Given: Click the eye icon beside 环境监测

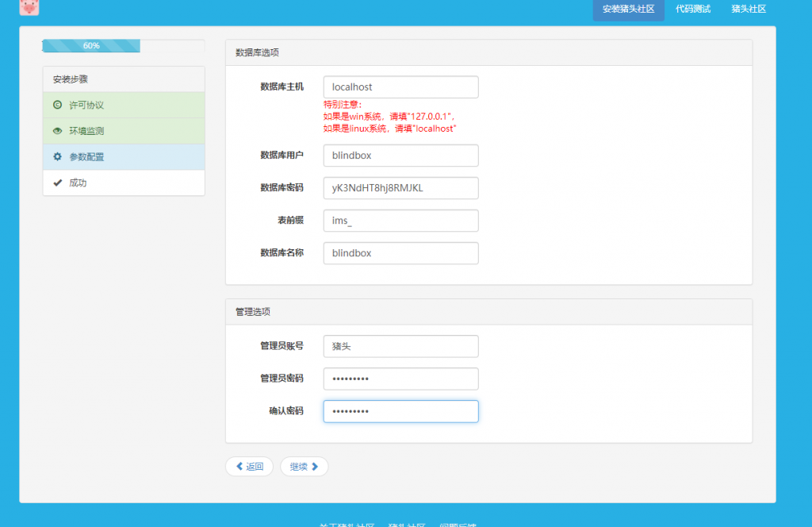Looking at the screenshot, I should pyautogui.click(x=57, y=131).
